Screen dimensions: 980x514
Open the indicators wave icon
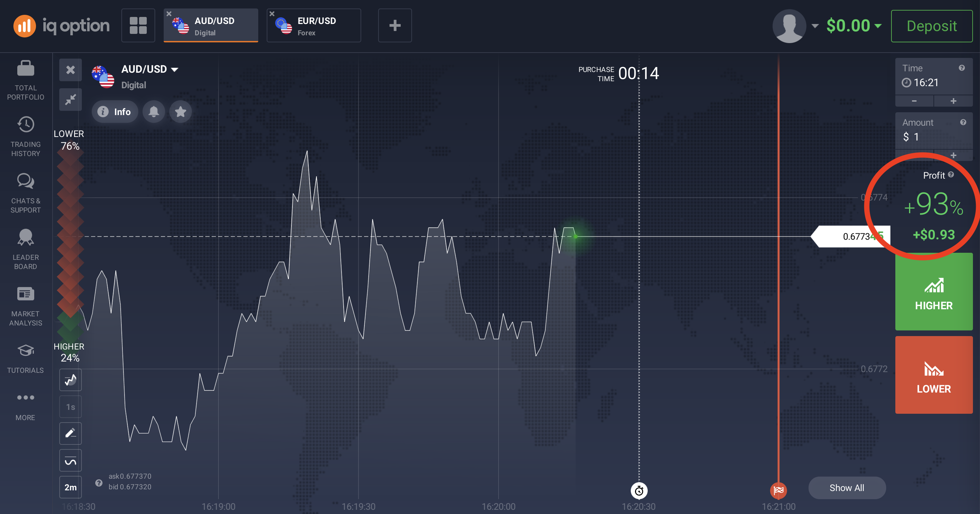(x=71, y=460)
